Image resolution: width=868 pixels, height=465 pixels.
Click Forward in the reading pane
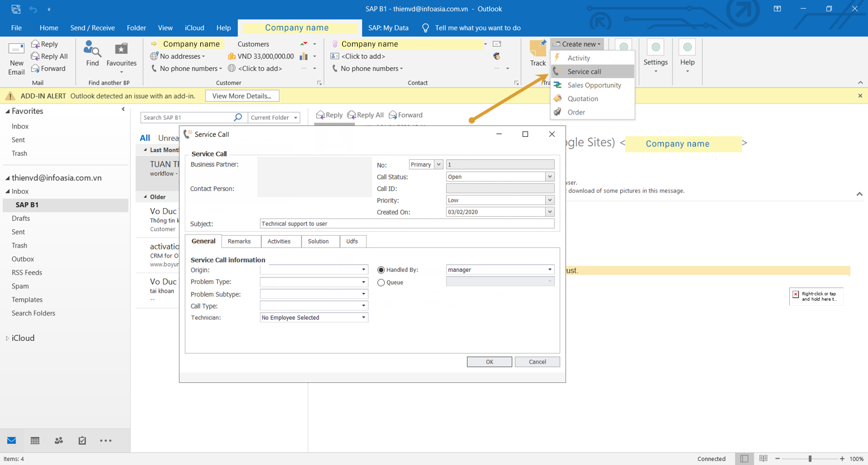406,115
